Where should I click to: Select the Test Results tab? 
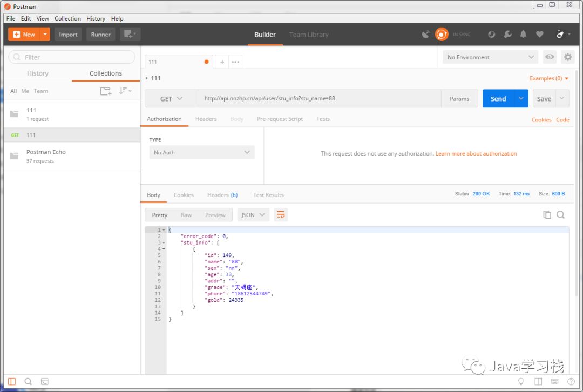pyautogui.click(x=268, y=195)
